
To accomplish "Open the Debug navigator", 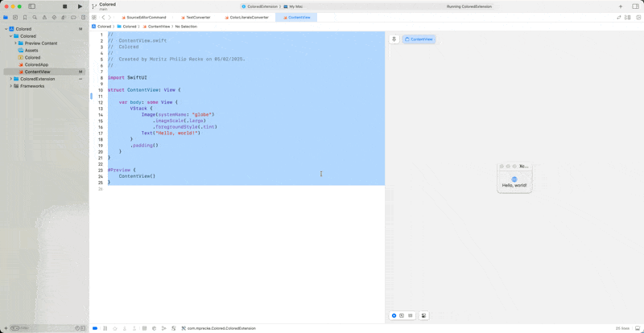I will (x=64, y=18).
